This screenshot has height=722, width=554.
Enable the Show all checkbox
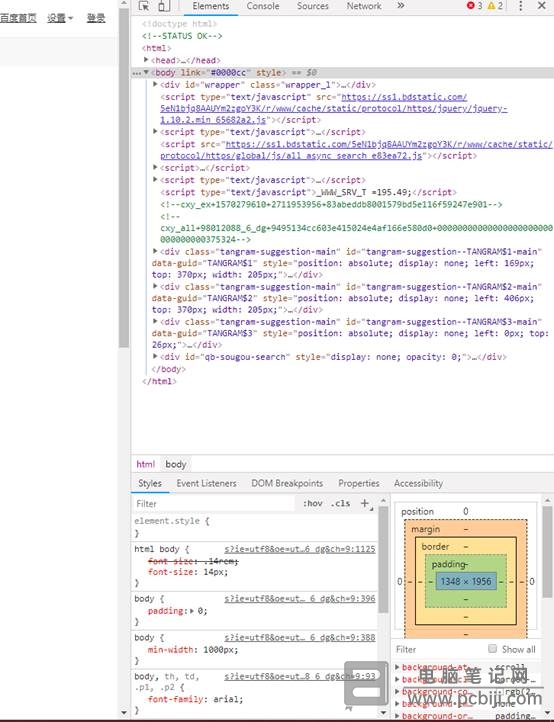pos(492,649)
